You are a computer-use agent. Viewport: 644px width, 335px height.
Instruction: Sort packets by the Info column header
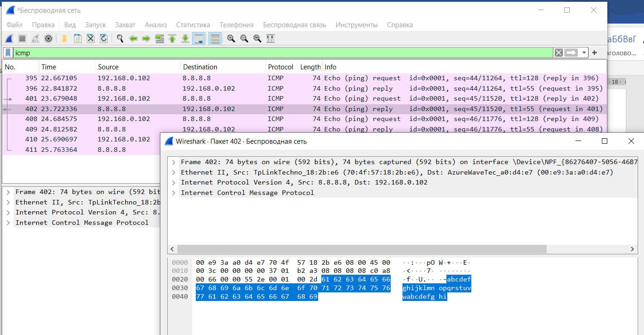click(x=464, y=67)
